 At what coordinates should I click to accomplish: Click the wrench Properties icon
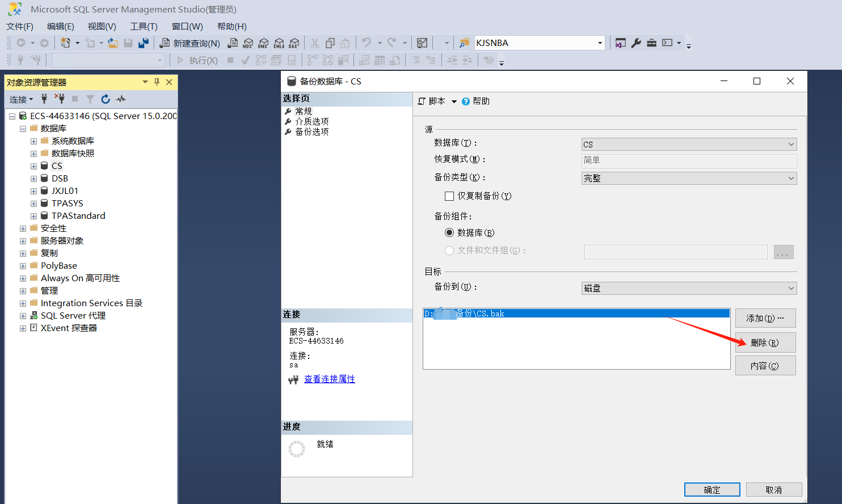[636, 43]
